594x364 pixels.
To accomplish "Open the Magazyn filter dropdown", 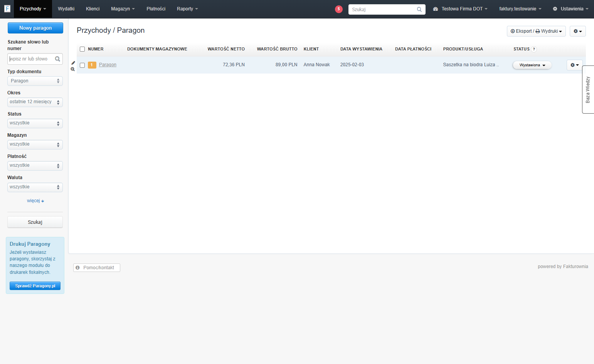I will coord(35,144).
